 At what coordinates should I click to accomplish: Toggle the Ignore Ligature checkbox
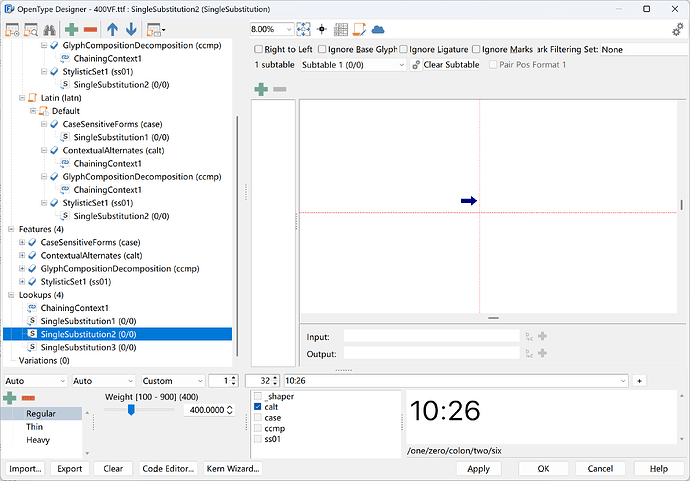coord(404,49)
